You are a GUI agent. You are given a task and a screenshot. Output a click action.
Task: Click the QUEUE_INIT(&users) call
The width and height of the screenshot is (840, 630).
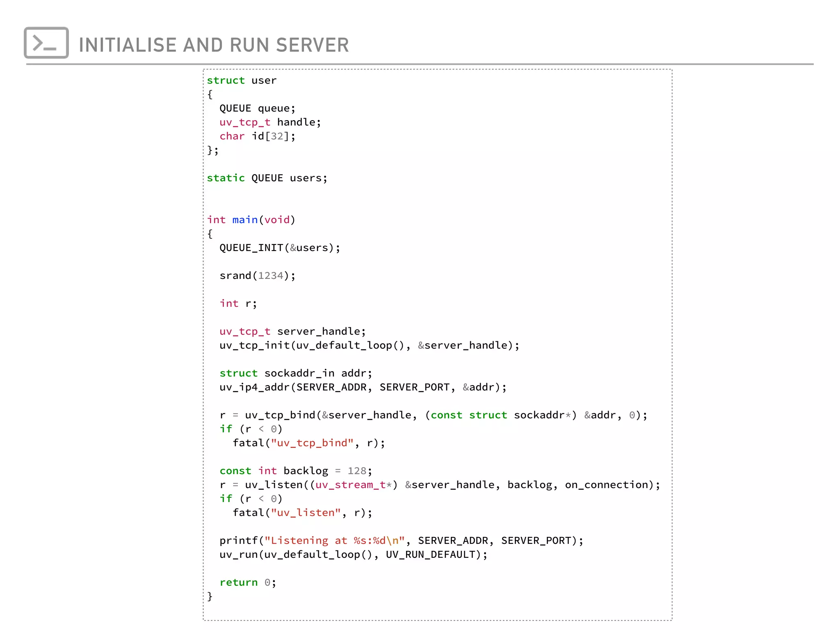click(280, 248)
